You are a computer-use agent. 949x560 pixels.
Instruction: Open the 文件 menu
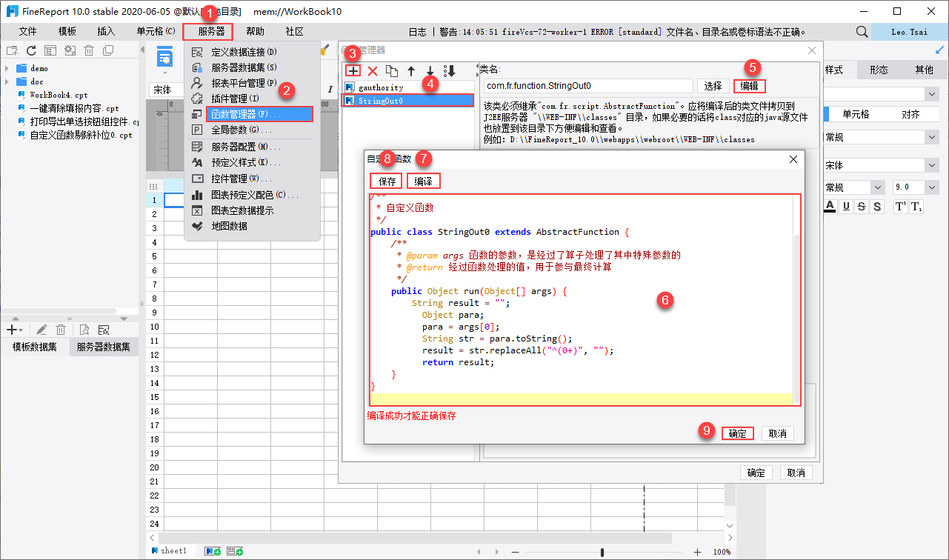[27, 32]
